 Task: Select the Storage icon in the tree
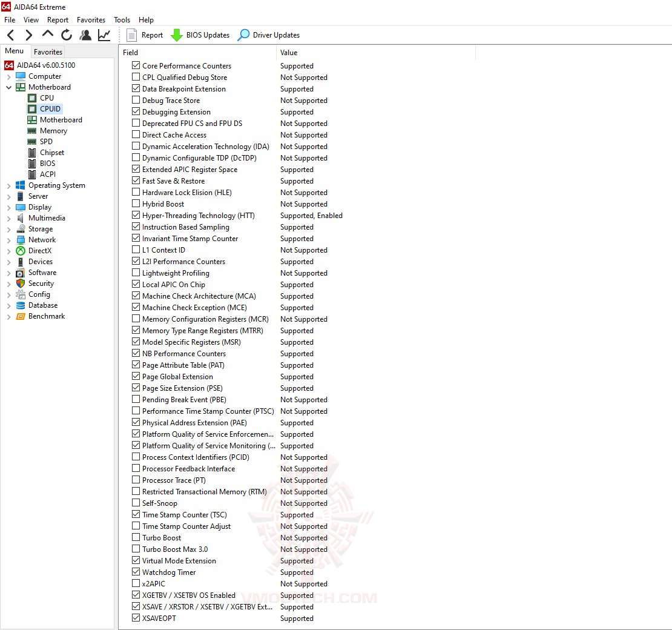pos(21,229)
